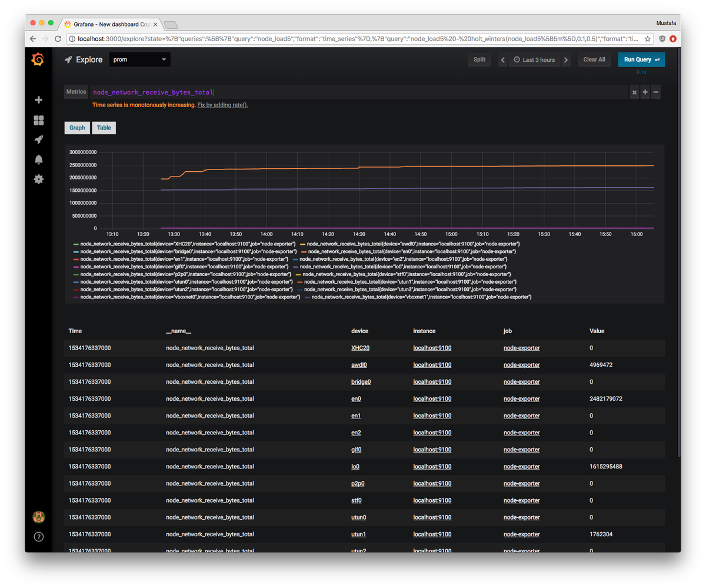Add a query row with plus button
706x588 pixels.
point(645,92)
